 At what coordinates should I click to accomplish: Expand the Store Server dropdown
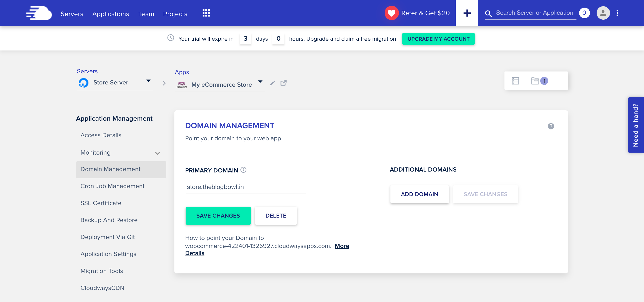[x=148, y=81]
